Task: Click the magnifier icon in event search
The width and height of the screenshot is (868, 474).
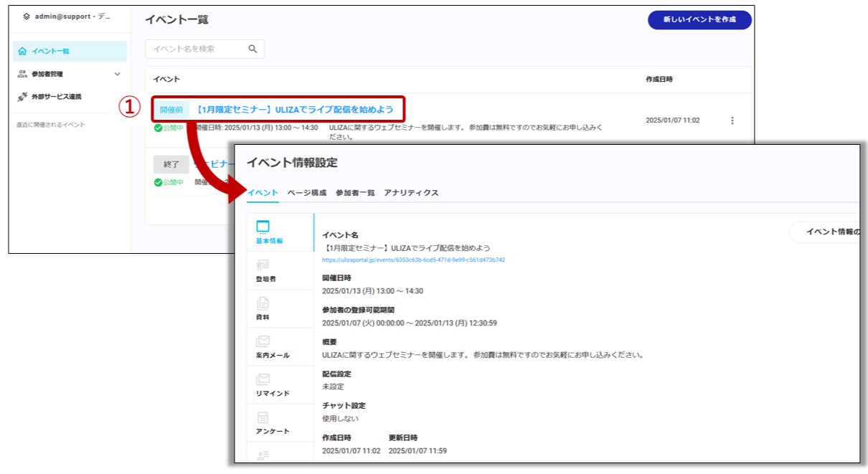Action: [253, 49]
